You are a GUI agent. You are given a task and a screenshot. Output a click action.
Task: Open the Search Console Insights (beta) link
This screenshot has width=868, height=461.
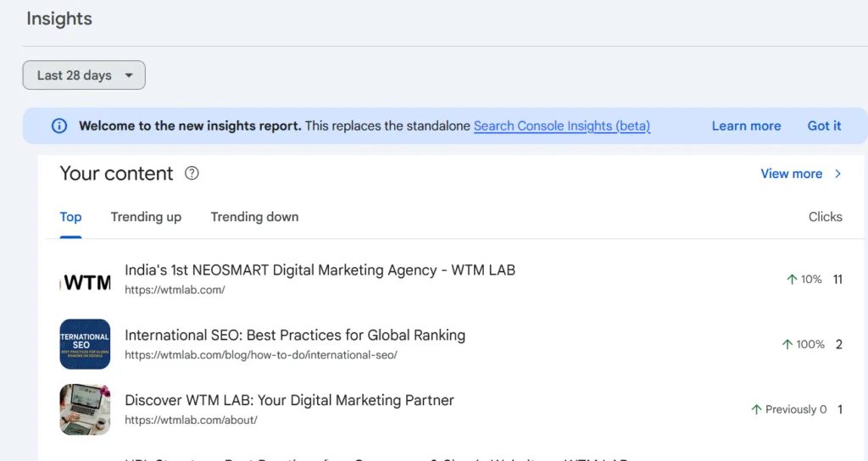[x=562, y=125]
